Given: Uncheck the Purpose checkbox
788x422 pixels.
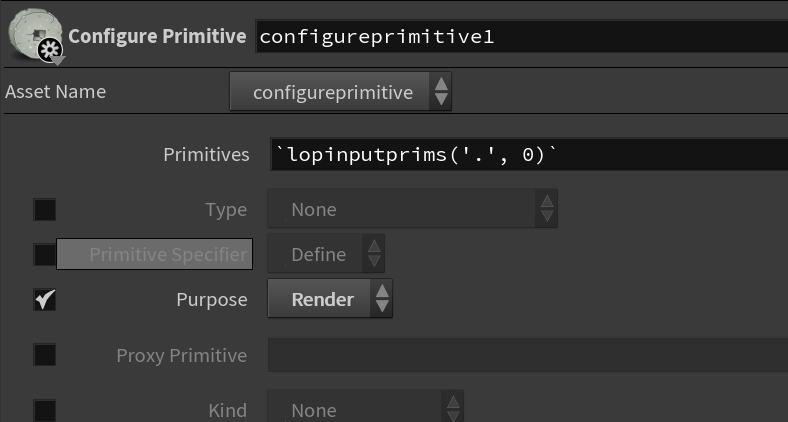Looking at the screenshot, I should click(x=45, y=299).
